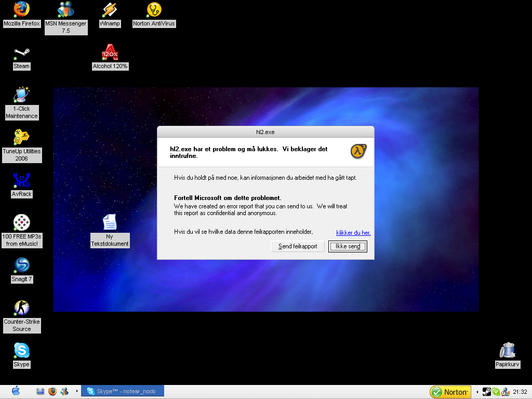Select the 1-Click Maintenance shortcut
The width and height of the screenshot is (532, 399).
click(x=22, y=103)
